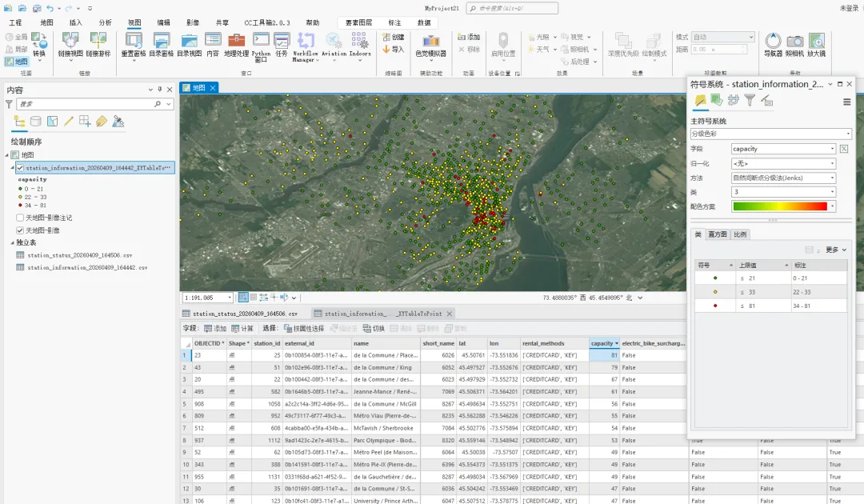This screenshot has height=504, width=864.
Task: Open the map scale 1:191,065 dropdown
Action: point(230,298)
